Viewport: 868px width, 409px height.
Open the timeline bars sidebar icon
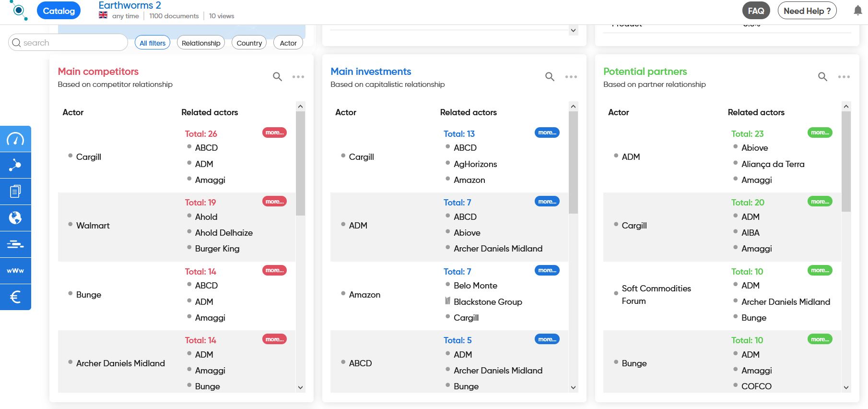coord(15,244)
